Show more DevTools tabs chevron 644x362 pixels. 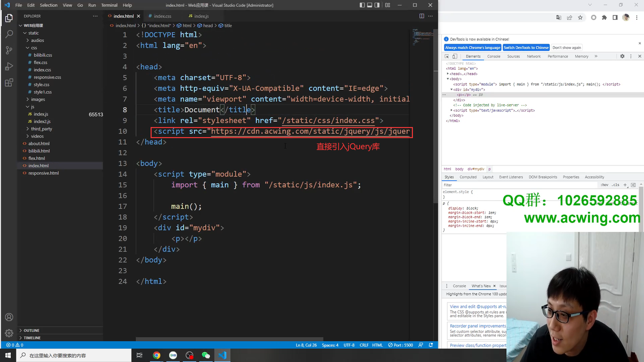(x=596, y=56)
